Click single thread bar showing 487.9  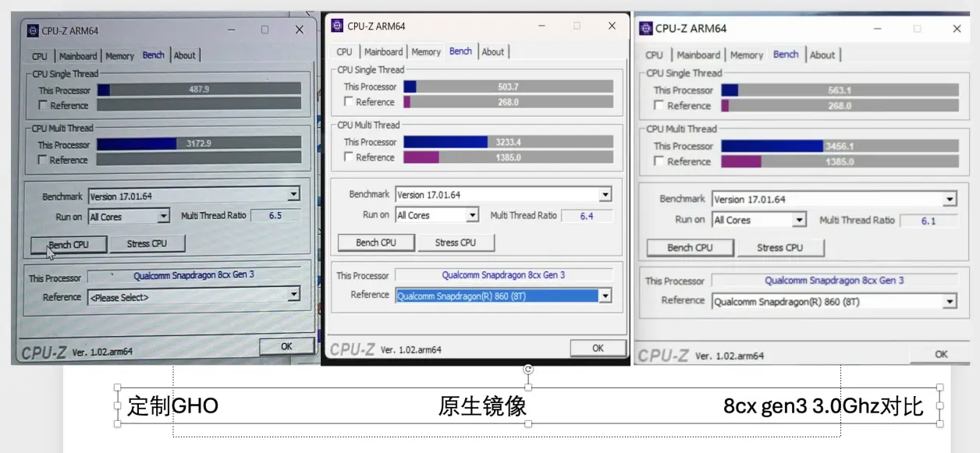tap(199, 90)
